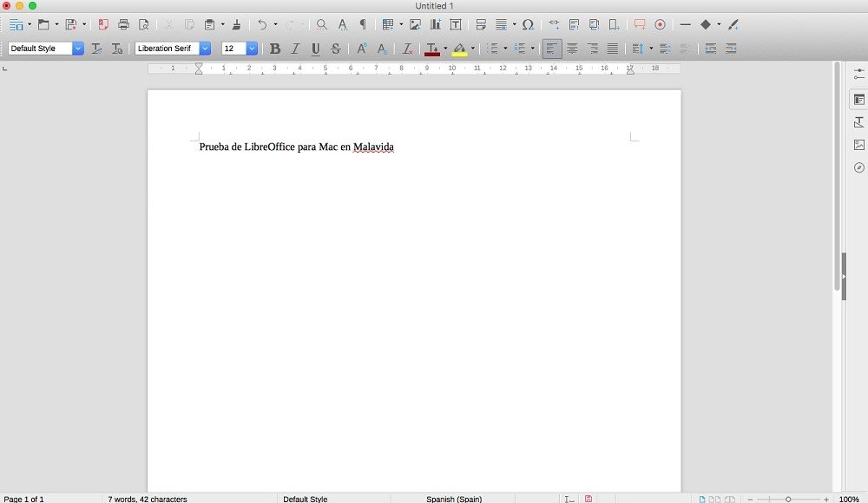
Task: Open the Default Style paragraph style combo box
Action: tap(46, 49)
